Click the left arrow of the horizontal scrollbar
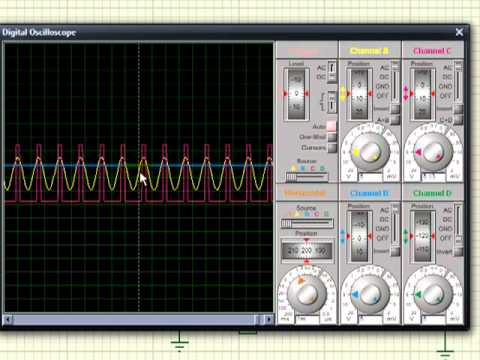 click(x=8, y=320)
